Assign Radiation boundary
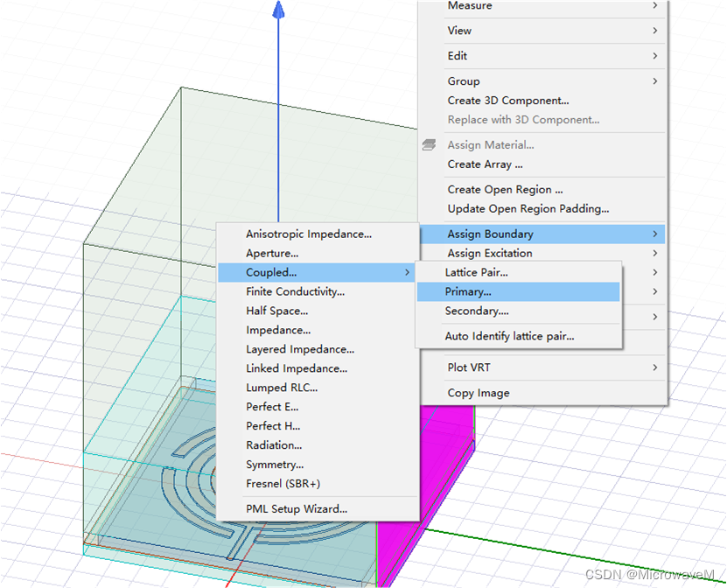 318,445
